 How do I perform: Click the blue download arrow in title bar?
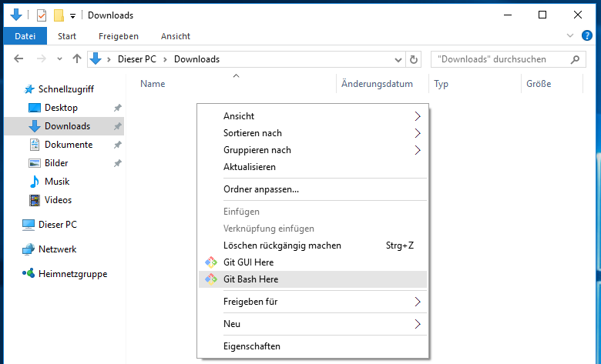(16, 15)
